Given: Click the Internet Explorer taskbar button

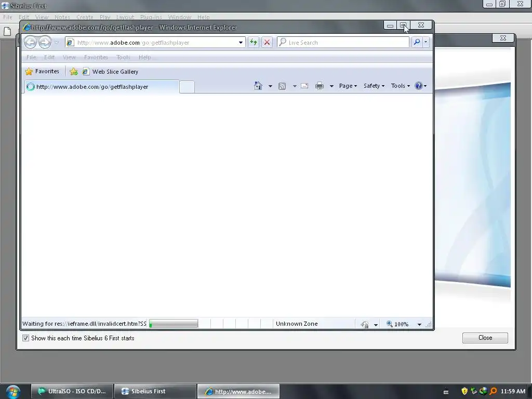Looking at the screenshot, I should [x=238, y=391].
